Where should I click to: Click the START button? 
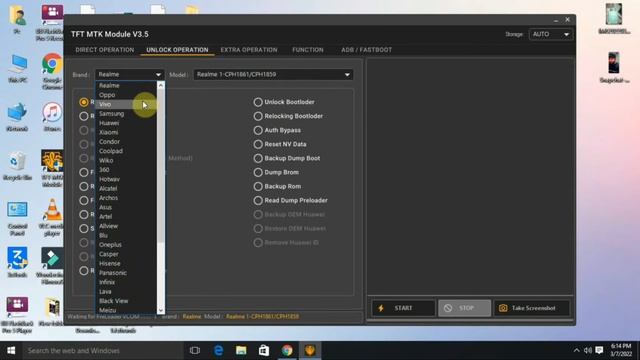tap(402, 308)
